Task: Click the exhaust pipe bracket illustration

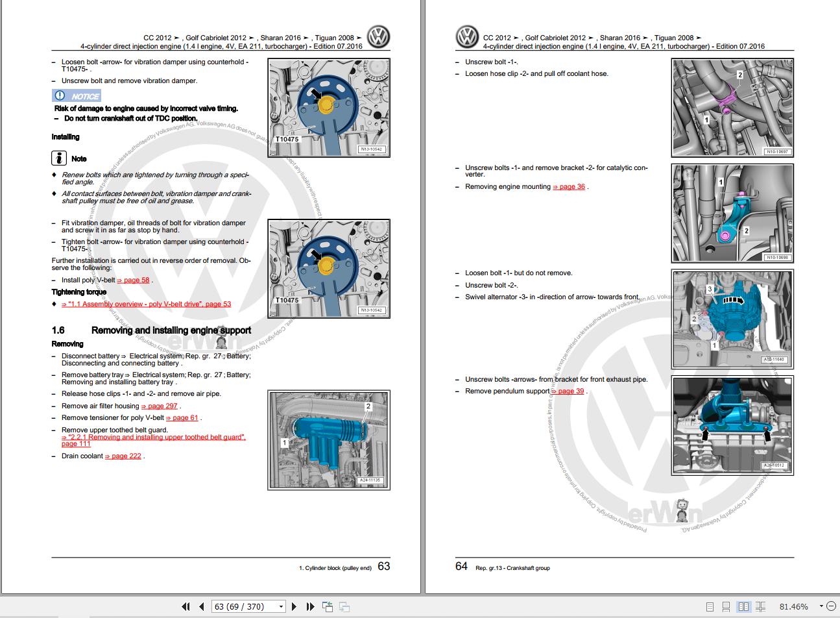Action: coord(732,425)
